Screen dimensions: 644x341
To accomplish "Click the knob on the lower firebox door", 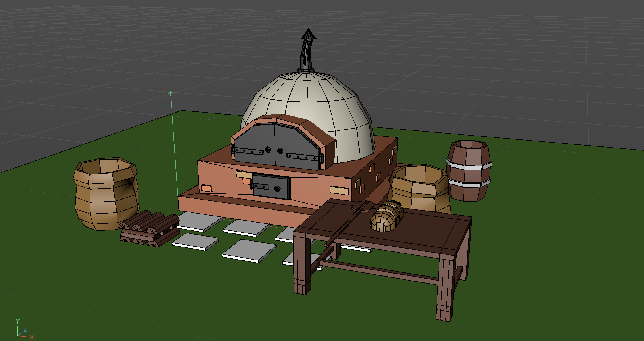I will [x=277, y=189].
